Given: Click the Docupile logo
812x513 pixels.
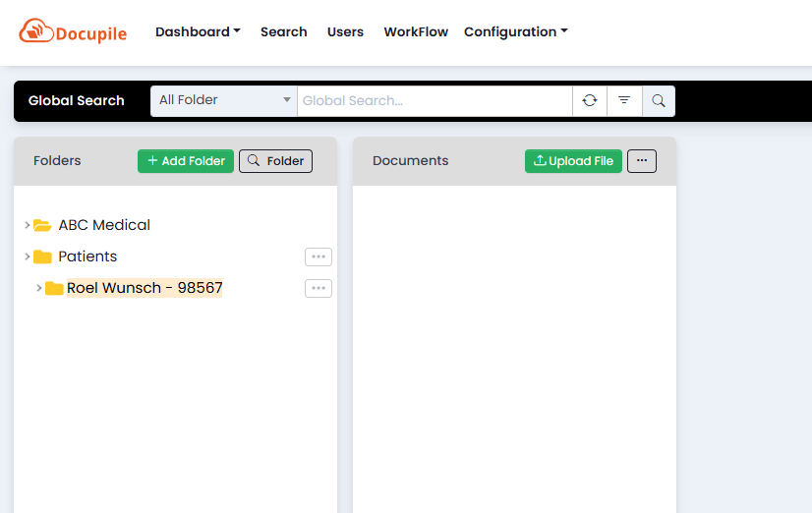Looking at the screenshot, I should point(75,31).
